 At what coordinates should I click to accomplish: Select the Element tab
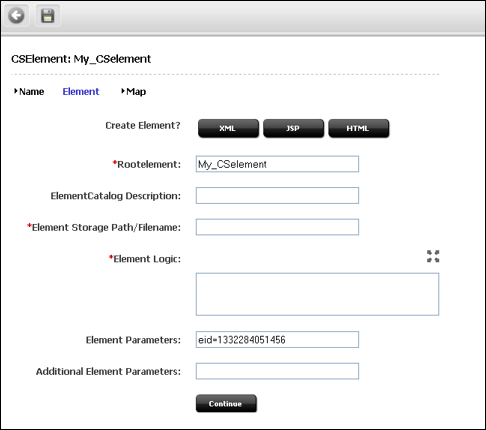[81, 91]
